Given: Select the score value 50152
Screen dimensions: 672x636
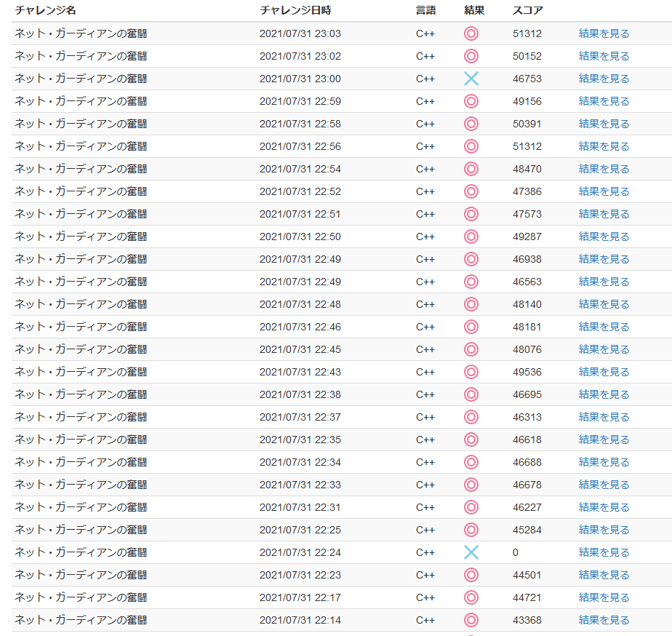Looking at the screenshot, I should click(x=527, y=56).
